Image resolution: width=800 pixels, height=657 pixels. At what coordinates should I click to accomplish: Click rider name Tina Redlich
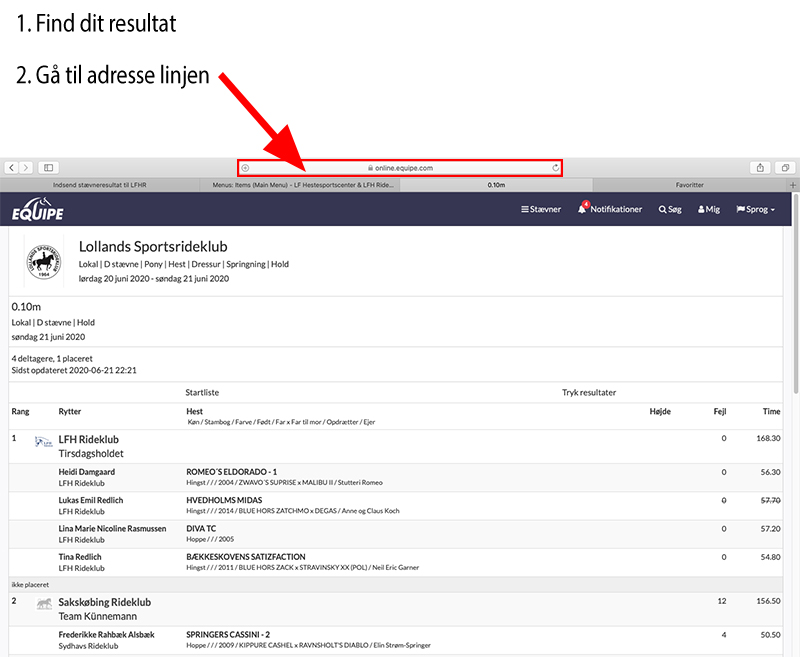coord(80,557)
